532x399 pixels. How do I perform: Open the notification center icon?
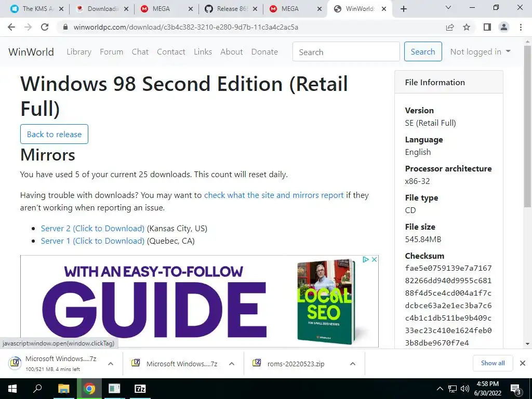[x=516, y=389]
